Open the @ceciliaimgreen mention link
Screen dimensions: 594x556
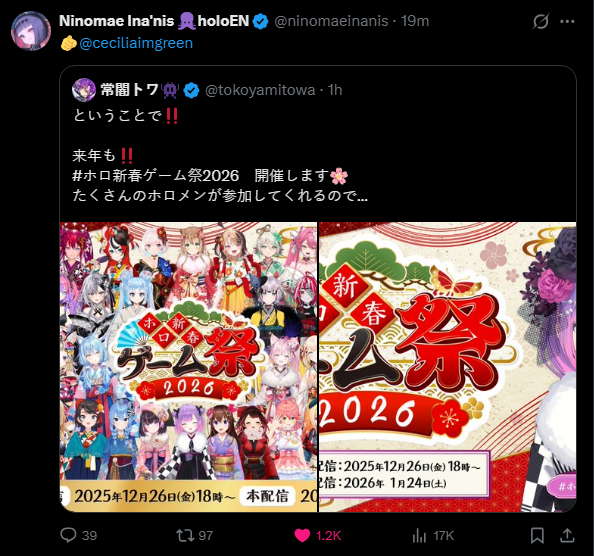click(136, 43)
